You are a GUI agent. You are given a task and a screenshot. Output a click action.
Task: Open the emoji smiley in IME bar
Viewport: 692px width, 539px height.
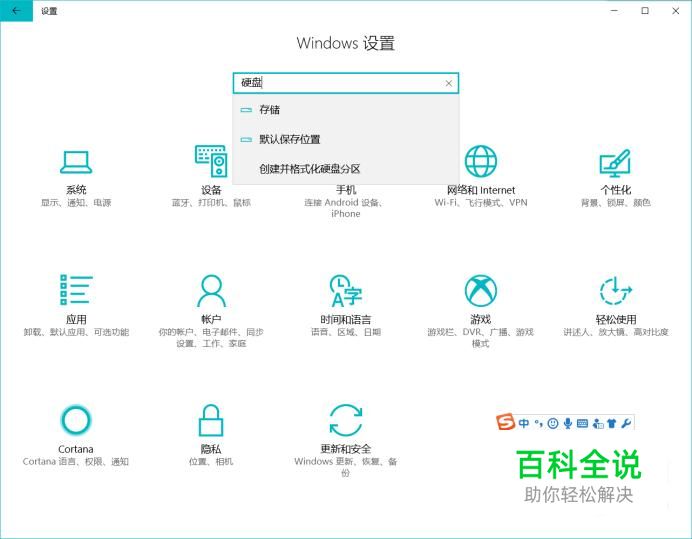click(553, 423)
